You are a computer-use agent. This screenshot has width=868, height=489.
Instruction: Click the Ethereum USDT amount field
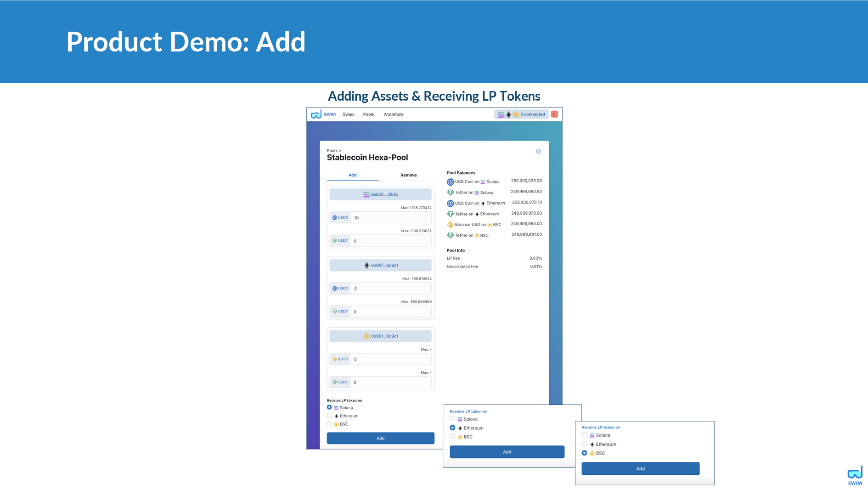tap(391, 312)
